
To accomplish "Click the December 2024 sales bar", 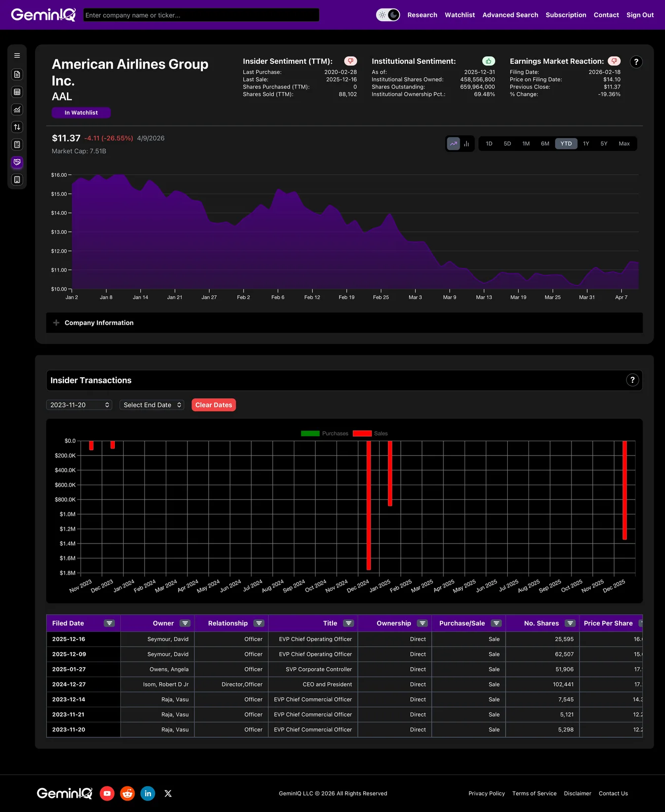I will tap(369, 505).
